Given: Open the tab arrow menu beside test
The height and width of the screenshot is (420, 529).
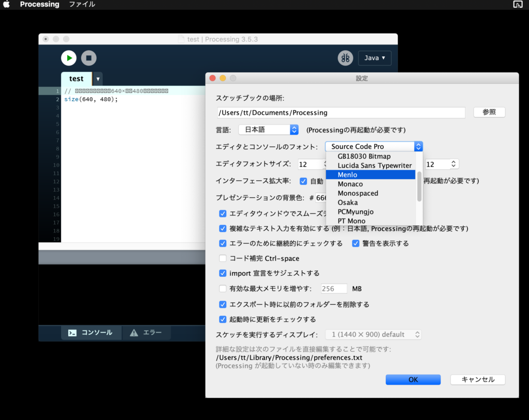Looking at the screenshot, I should point(98,79).
